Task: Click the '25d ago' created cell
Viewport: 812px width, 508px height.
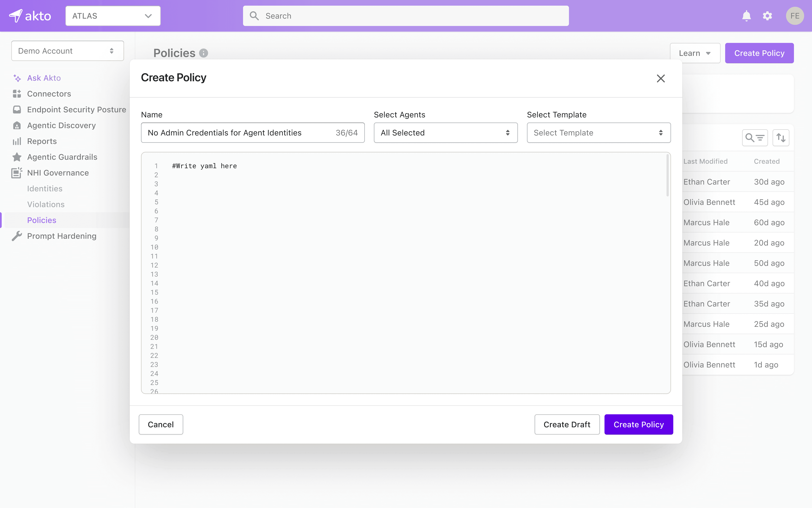Action: tap(769, 324)
